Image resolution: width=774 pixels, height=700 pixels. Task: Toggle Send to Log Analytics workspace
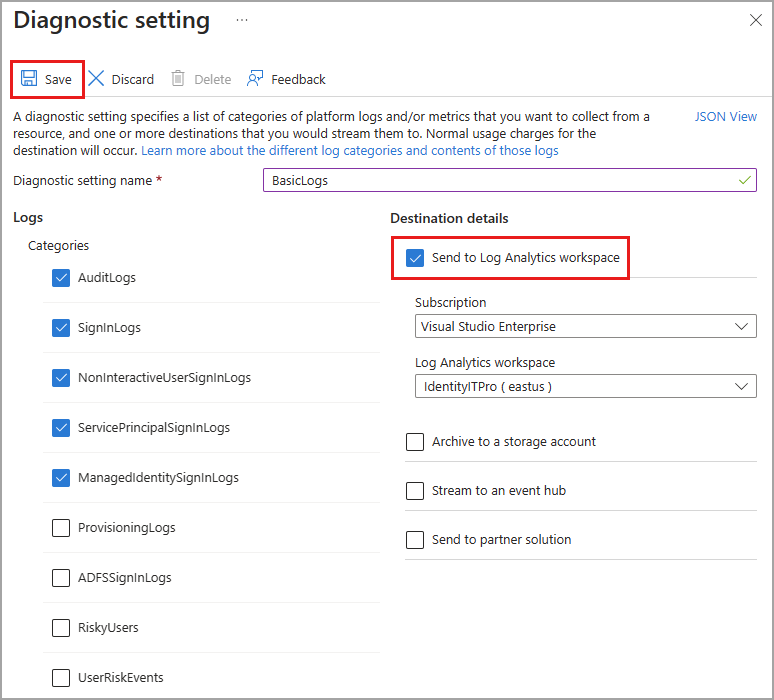click(415, 258)
